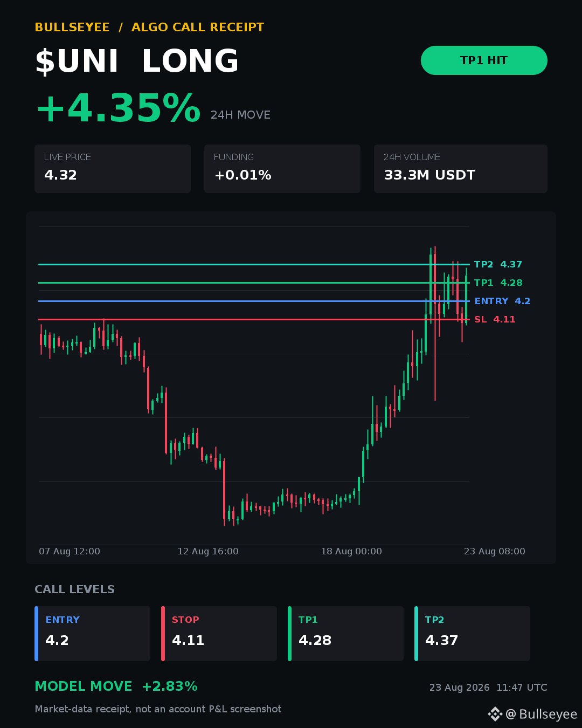Click the TP1 4.28 chart line label
The height and width of the screenshot is (728, 582).
click(498, 283)
